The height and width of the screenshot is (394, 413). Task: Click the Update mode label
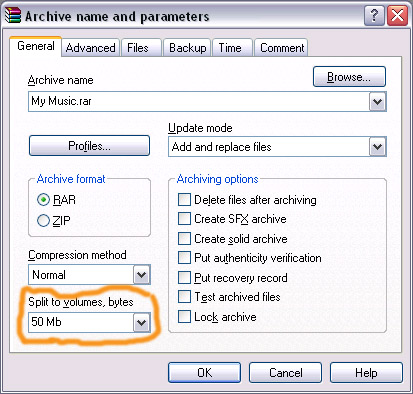point(200,128)
